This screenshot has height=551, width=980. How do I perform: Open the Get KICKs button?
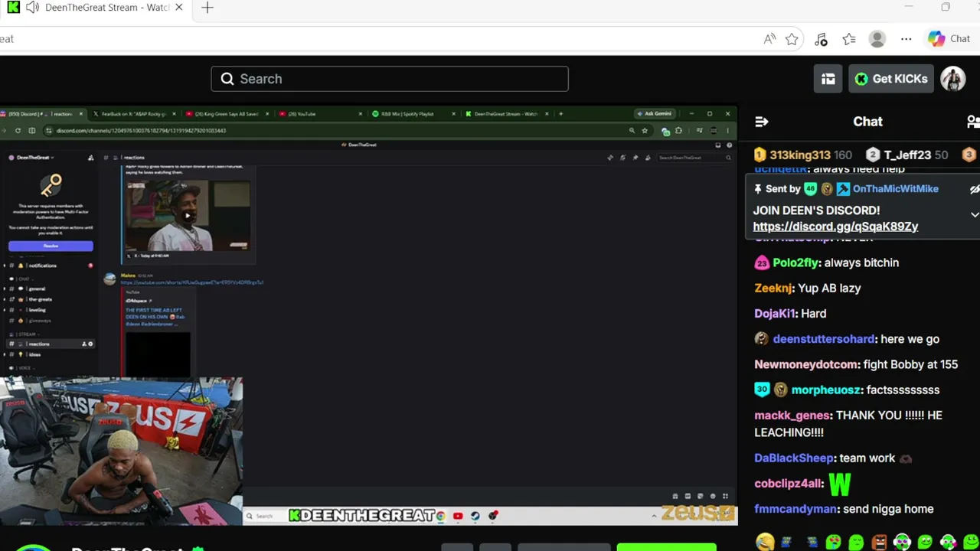[x=891, y=79]
